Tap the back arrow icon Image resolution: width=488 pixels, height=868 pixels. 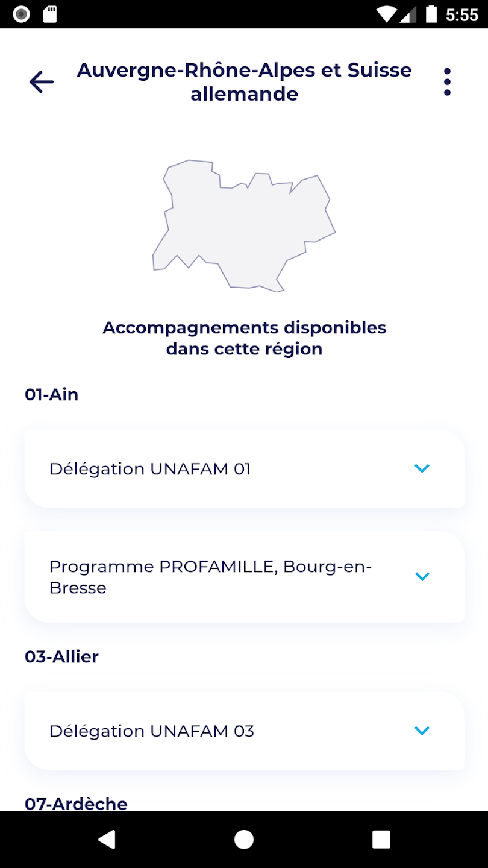[42, 82]
